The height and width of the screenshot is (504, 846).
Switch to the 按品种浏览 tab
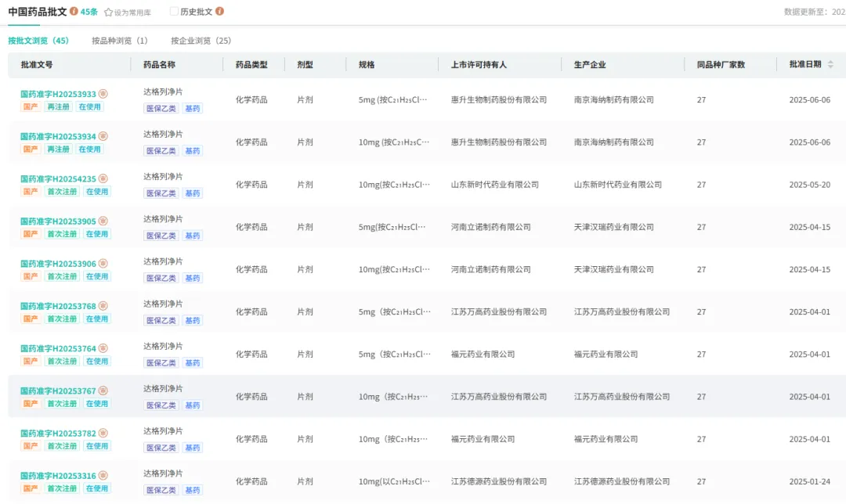(119, 41)
